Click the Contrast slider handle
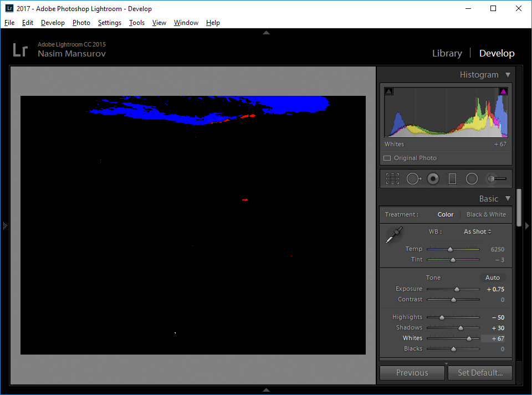 tap(454, 300)
